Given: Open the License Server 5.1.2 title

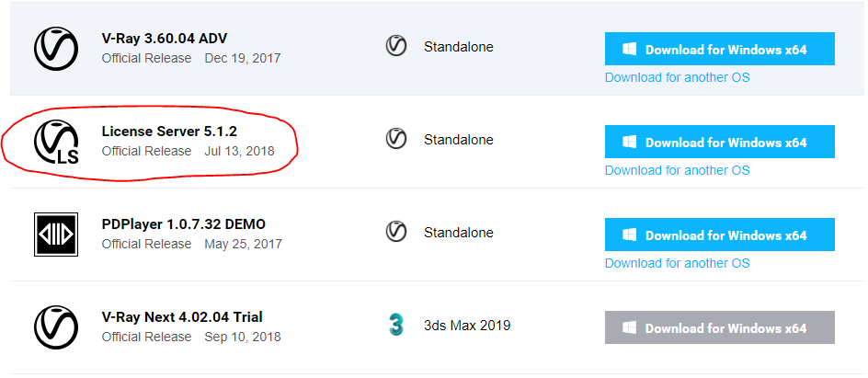Looking at the screenshot, I should coord(168,132).
